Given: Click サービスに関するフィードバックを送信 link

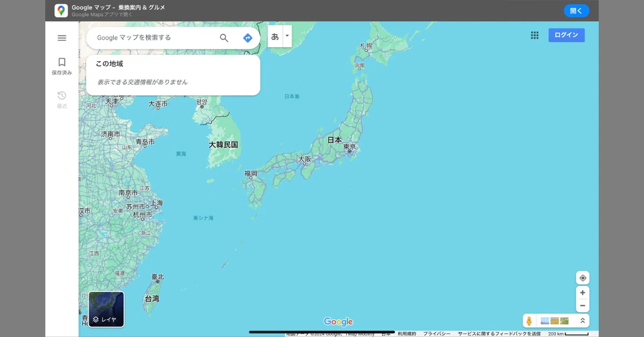Looking at the screenshot, I should (499, 334).
